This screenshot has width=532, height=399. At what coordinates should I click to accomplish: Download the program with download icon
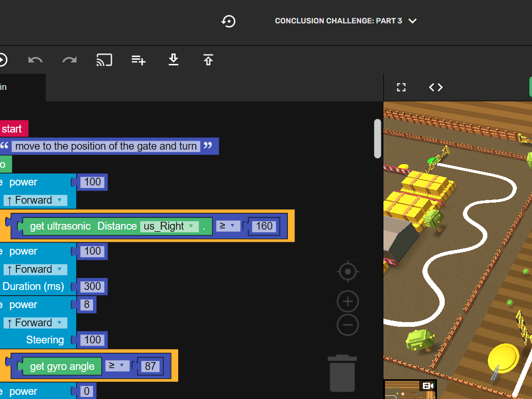[x=174, y=60]
